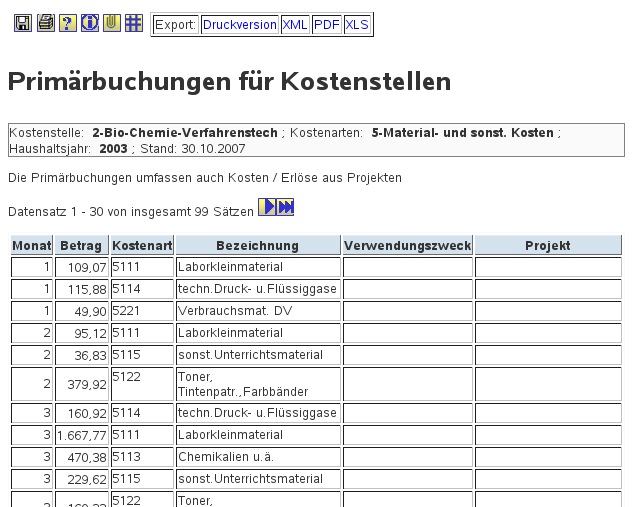Viewport: 633px width, 507px height.
Task: Open help via the question mark icon
Action: pos(67,23)
